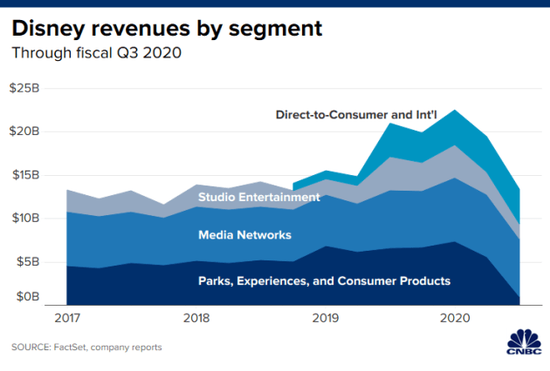Click the 2018 x-axis label

click(x=196, y=318)
